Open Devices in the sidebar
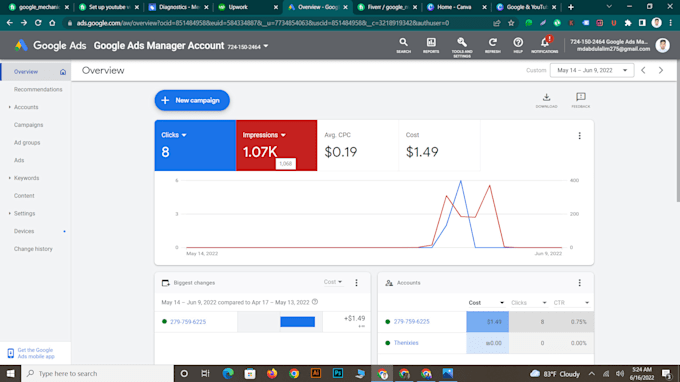Screen dimensions: 680x382 [24, 232]
